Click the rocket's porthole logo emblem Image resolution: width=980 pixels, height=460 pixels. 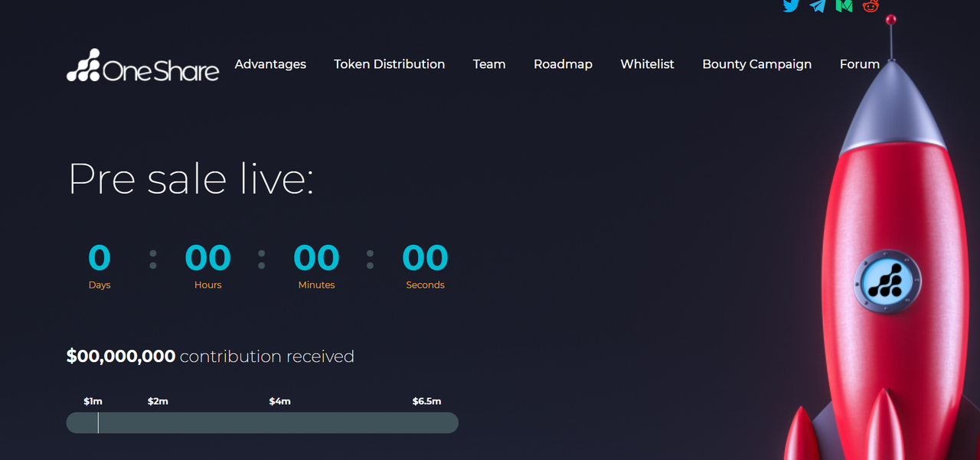888,282
